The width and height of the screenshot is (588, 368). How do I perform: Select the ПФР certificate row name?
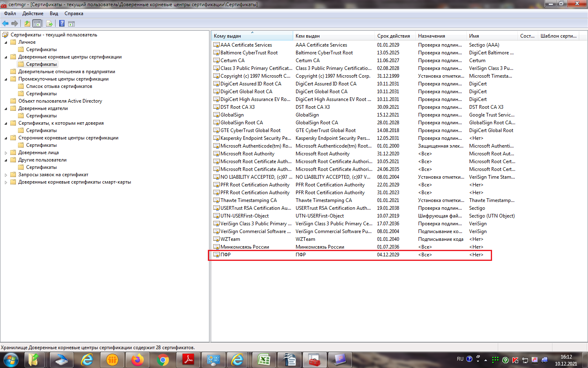coord(225,255)
